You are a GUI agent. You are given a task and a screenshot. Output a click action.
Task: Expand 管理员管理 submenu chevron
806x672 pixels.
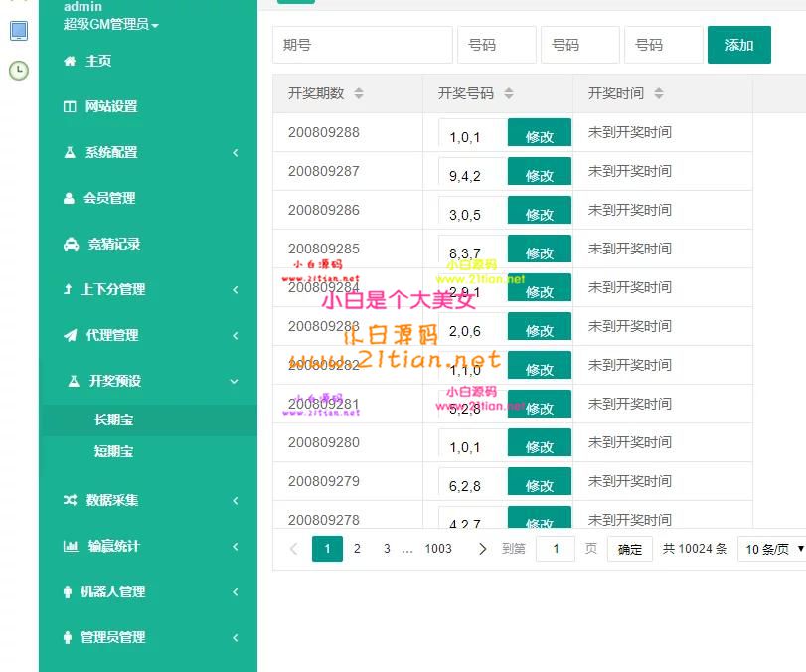tap(235, 637)
